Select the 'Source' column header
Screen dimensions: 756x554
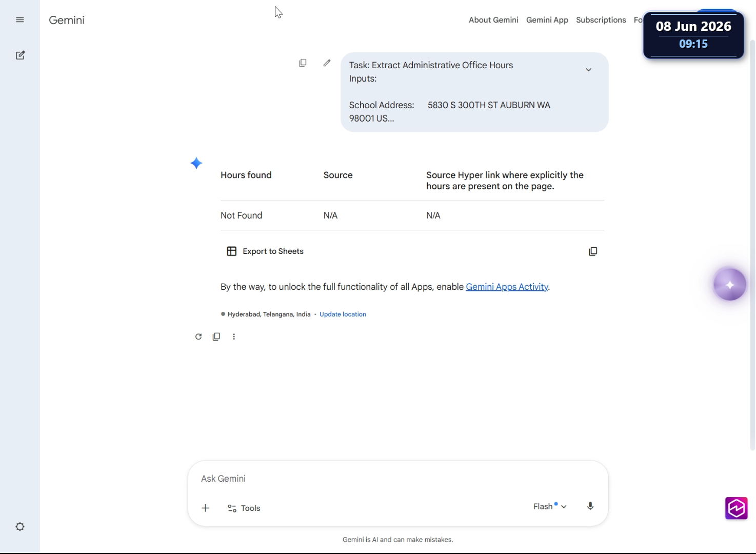coord(338,175)
